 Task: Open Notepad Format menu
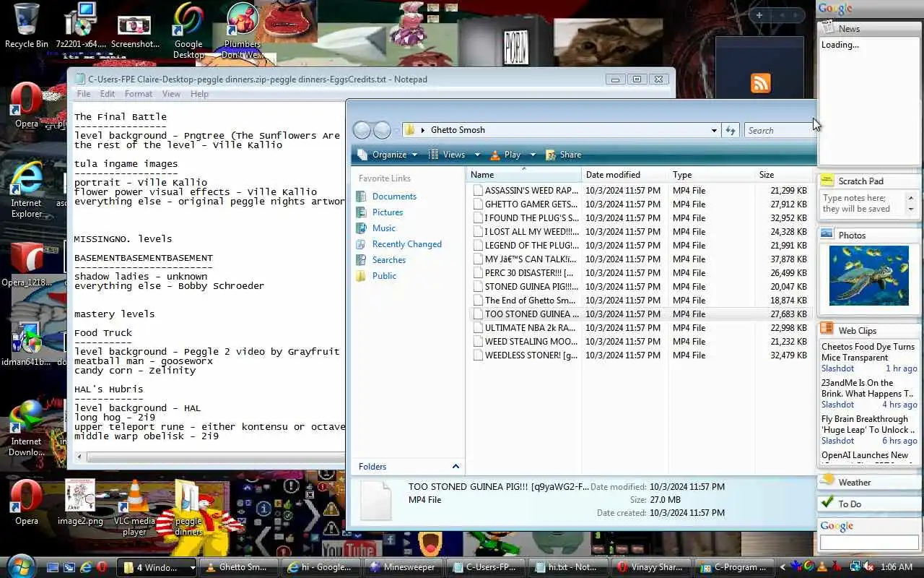[139, 94]
